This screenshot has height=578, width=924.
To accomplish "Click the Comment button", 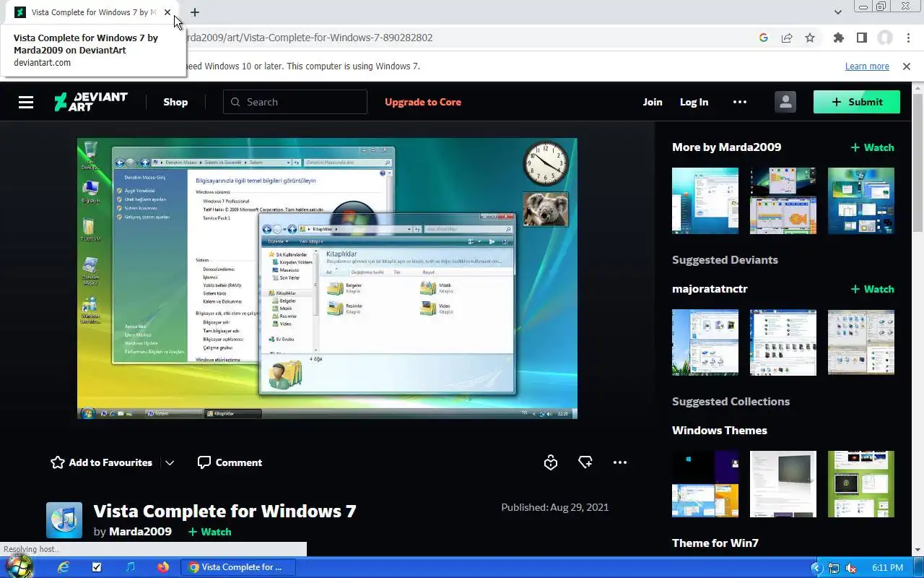I will coord(230,462).
